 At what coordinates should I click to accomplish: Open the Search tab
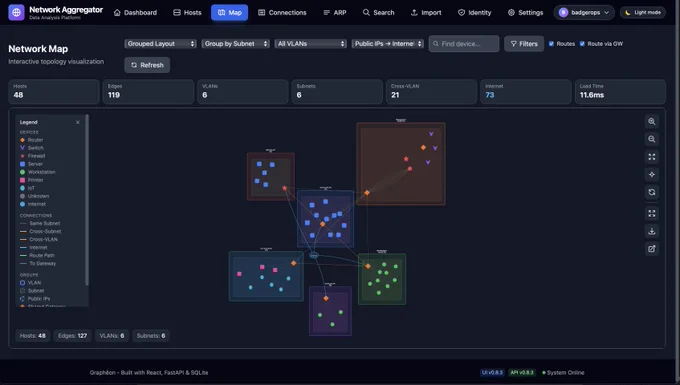379,13
